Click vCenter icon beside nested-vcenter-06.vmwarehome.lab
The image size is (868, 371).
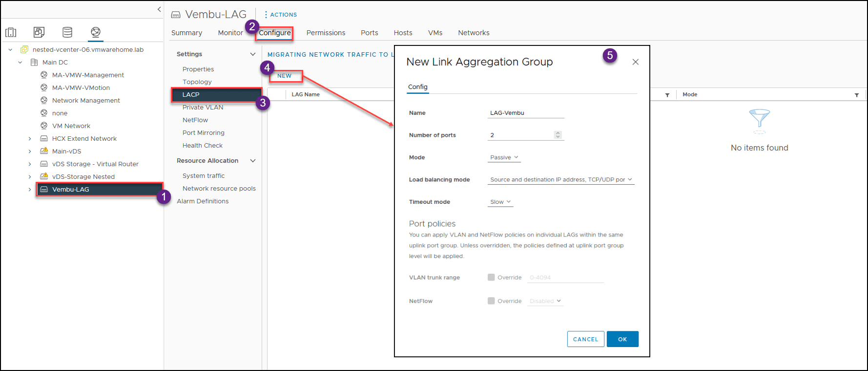click(x=24, y=49)
